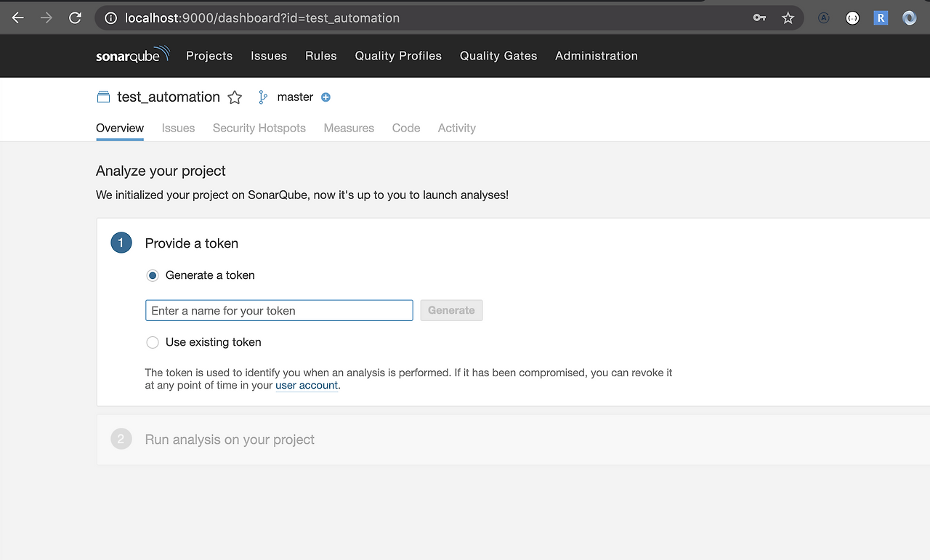Viewport: 930px width, 560px height.
Task: Click the token name input field
Action: tap(279, 311)
